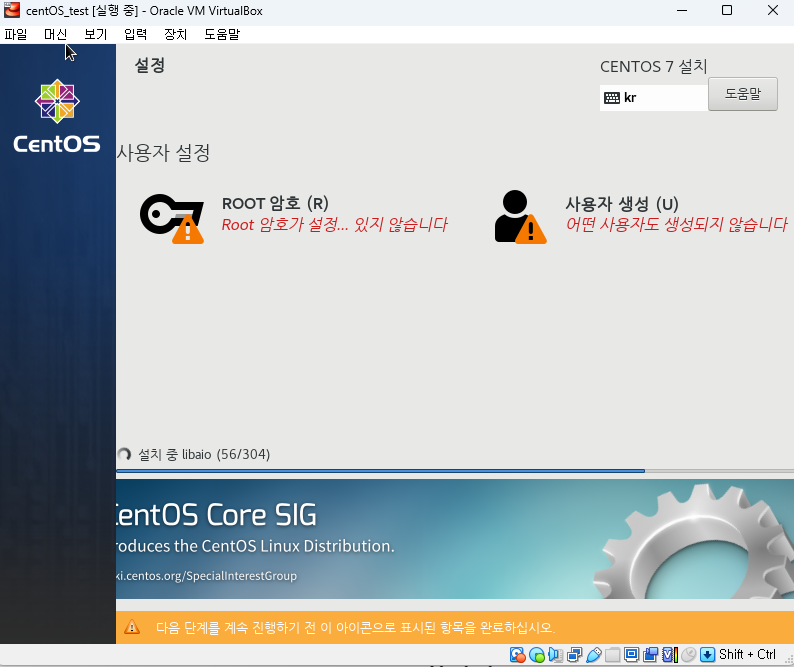Click the 사용자 설정 heading

[x=163, y=152]
